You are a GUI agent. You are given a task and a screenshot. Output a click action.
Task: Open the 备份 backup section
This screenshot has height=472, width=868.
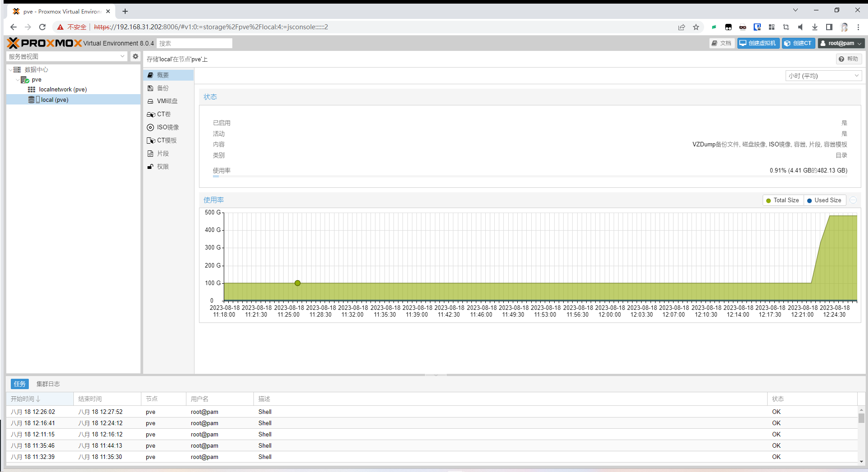163,88
